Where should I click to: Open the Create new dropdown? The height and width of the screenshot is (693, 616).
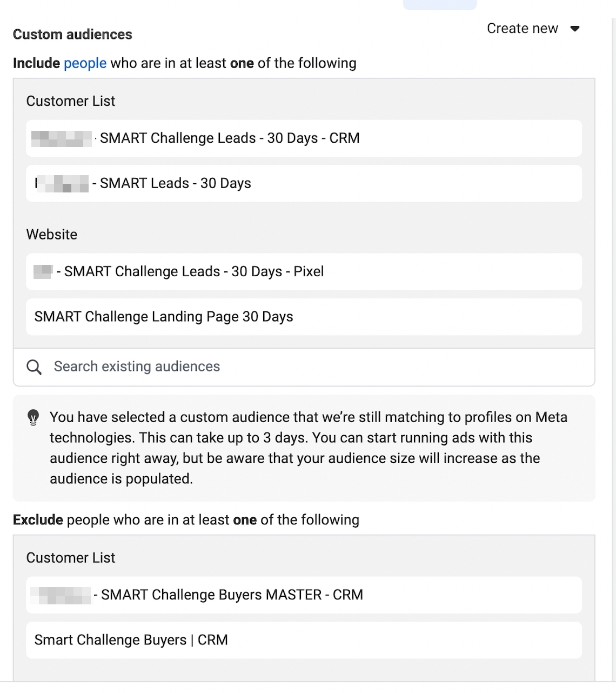click(x=523, y=29)
